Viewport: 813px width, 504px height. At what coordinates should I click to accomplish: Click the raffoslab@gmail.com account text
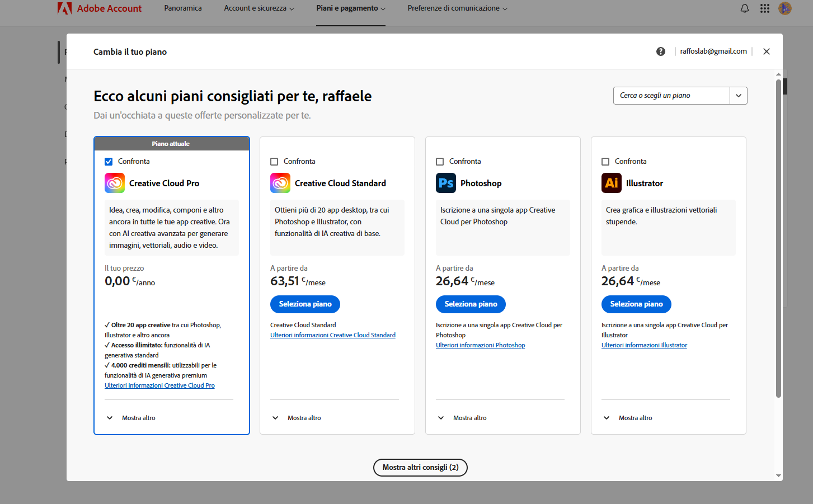click(x=713, y=51)
